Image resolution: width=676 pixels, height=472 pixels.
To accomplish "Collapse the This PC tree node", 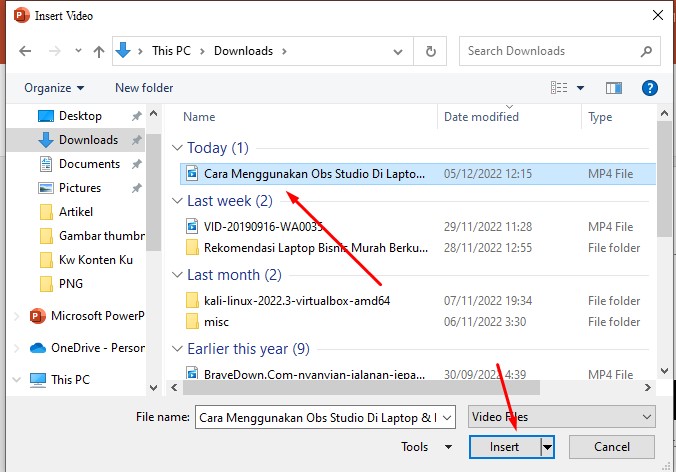I will 17,380.
